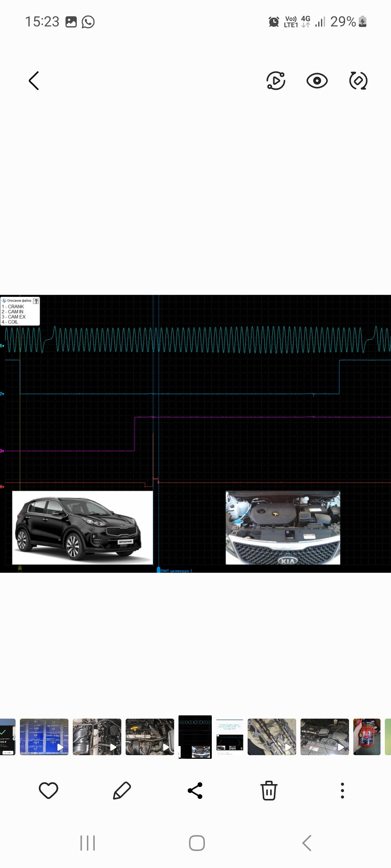Tap the WhatsApp notification icon
391x868 pixels.
tap(88, 22)
